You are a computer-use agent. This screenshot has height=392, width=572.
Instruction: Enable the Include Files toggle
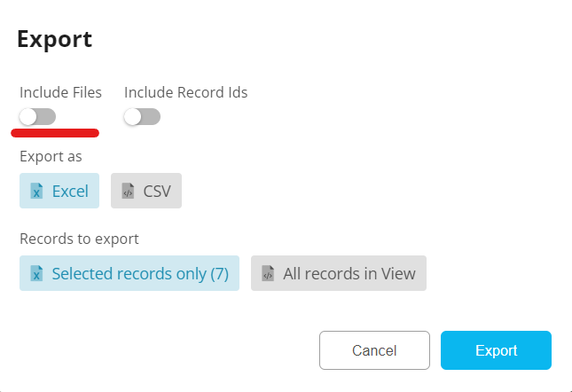pyautogui.click(x=37, y=117)
